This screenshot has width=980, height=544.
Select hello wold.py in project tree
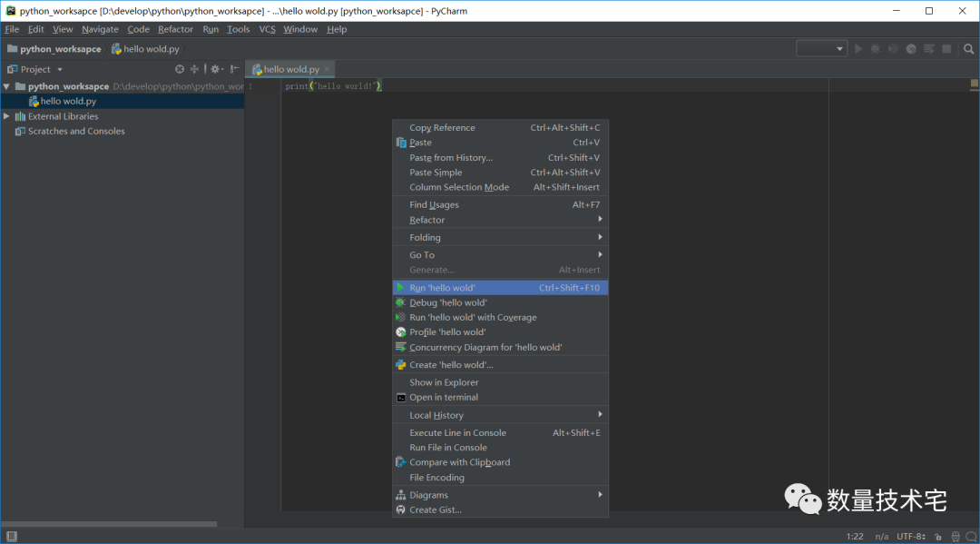[x=68, y=102]
